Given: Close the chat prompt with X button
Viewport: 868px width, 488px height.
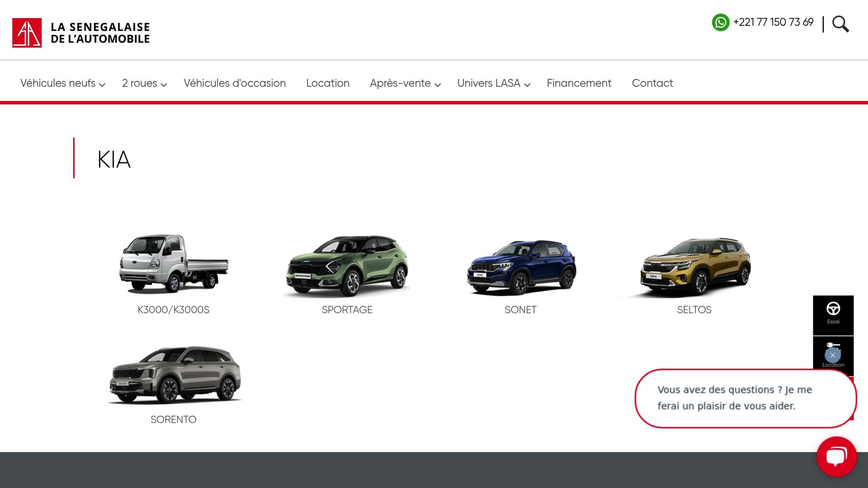Looking at the screenshot, I should [833, 355].
